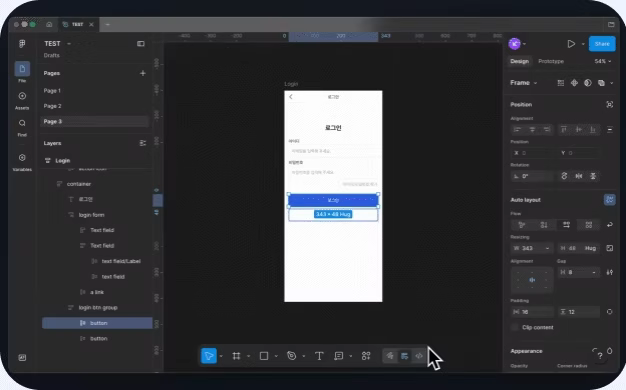The image size is (626, 390).
Task: Select the grid flow option
Action: coord(588,225)
